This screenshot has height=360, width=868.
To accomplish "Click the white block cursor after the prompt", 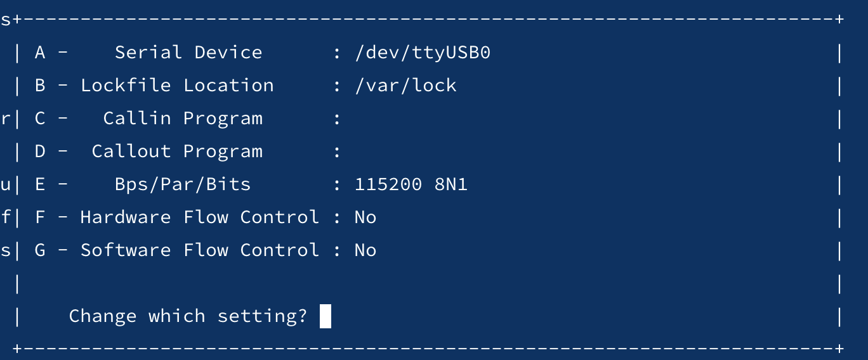I will coord(325,316).
